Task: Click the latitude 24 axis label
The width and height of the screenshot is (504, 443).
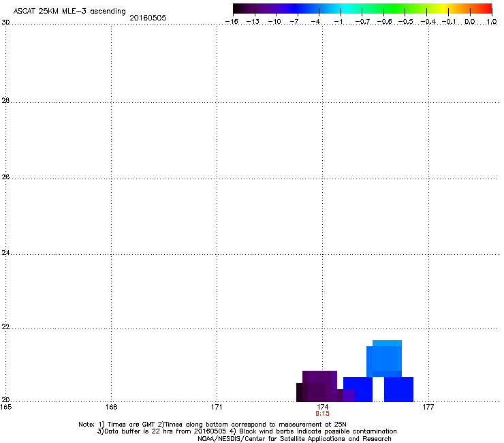Action: pos(5,253)
